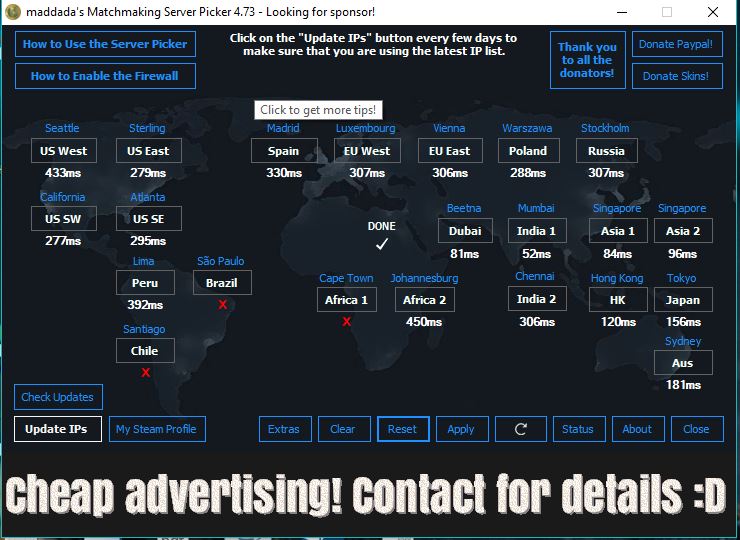The height and width of the screenshot is (540, 740).
Task: Click the circular refresh arrow icon
Action: [x=520, y=429]
